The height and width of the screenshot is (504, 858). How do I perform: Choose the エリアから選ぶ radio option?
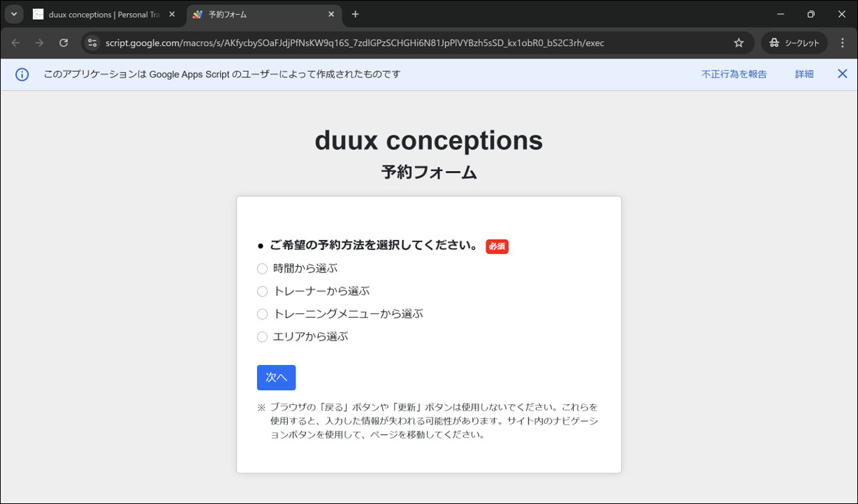pyautogui.click(x=263, y=336)
